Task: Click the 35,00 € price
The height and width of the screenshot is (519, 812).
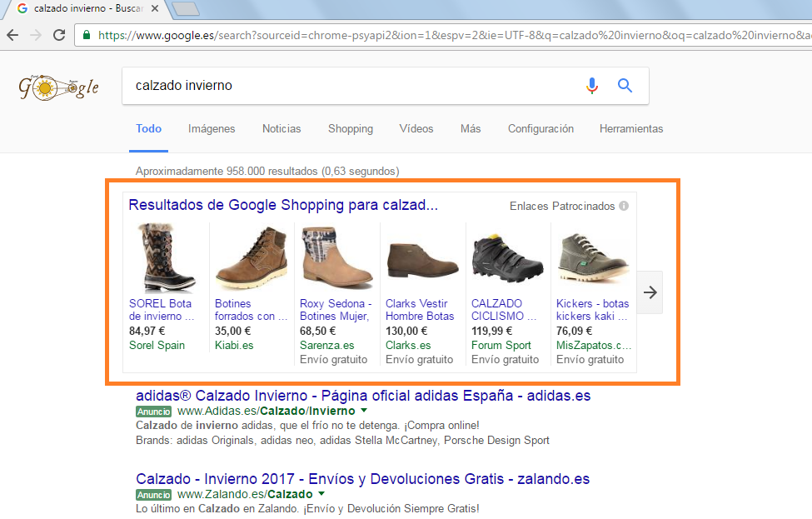Action: (x=232, y=331)
